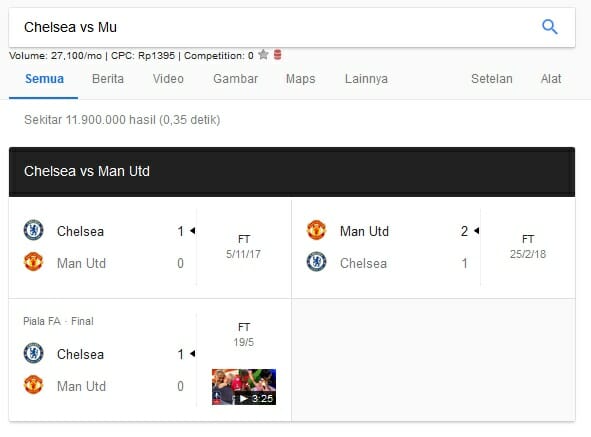Play the 3:25 FA Cup highlight video
591x437 pixels.
244,387
